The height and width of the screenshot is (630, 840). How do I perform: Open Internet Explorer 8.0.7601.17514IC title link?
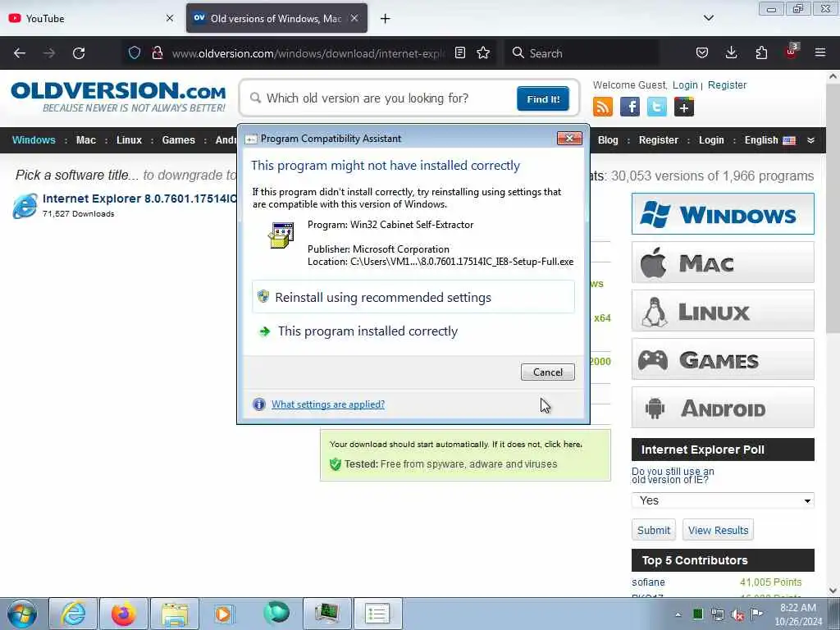pyautogui.click(x=139, y=199)
